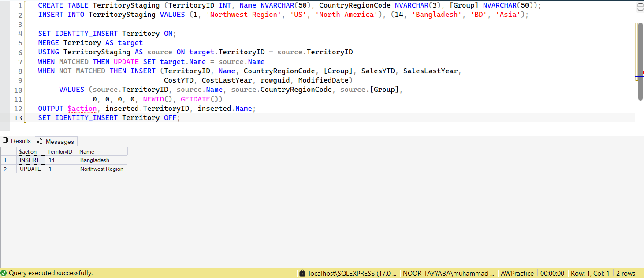
Task: Click the CREATE keyword on line 1
Action: tap(51, 6)
